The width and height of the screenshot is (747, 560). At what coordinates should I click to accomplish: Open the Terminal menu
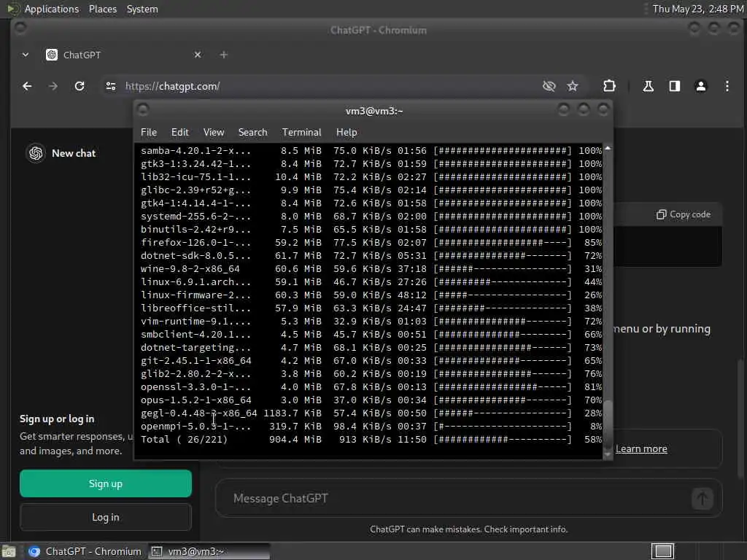click(301, 133)
